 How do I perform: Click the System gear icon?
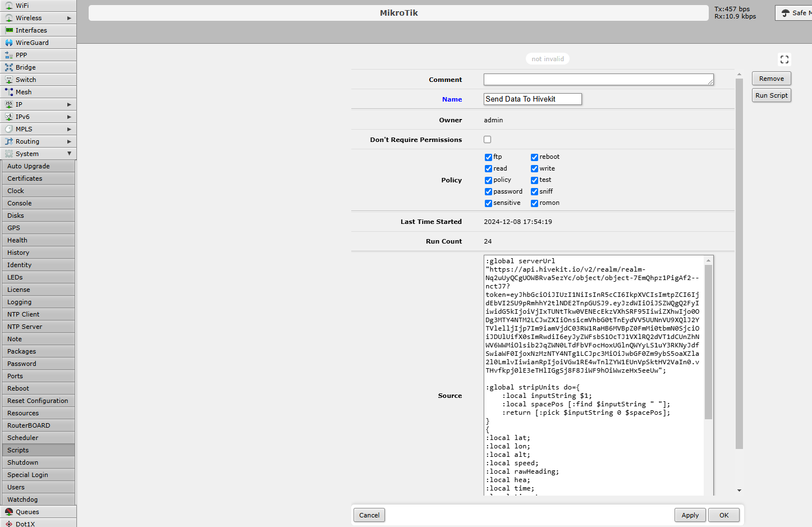pos(9,154)
